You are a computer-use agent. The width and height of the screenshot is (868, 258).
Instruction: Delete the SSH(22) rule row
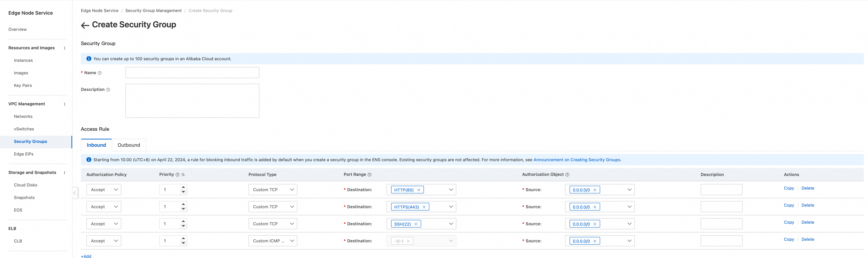point(807,222)
